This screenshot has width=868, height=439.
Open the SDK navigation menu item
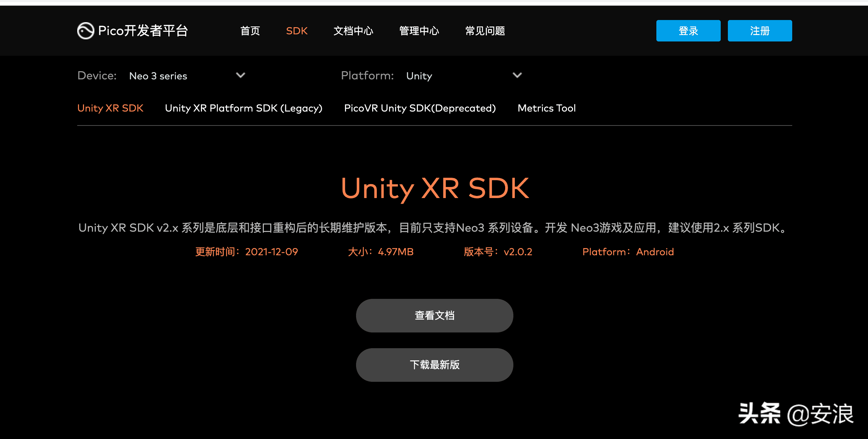[297, 30]
